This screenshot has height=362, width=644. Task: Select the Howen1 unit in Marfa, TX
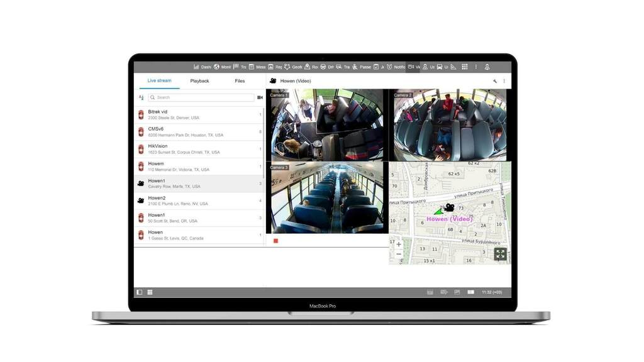(x=199, y=184)
